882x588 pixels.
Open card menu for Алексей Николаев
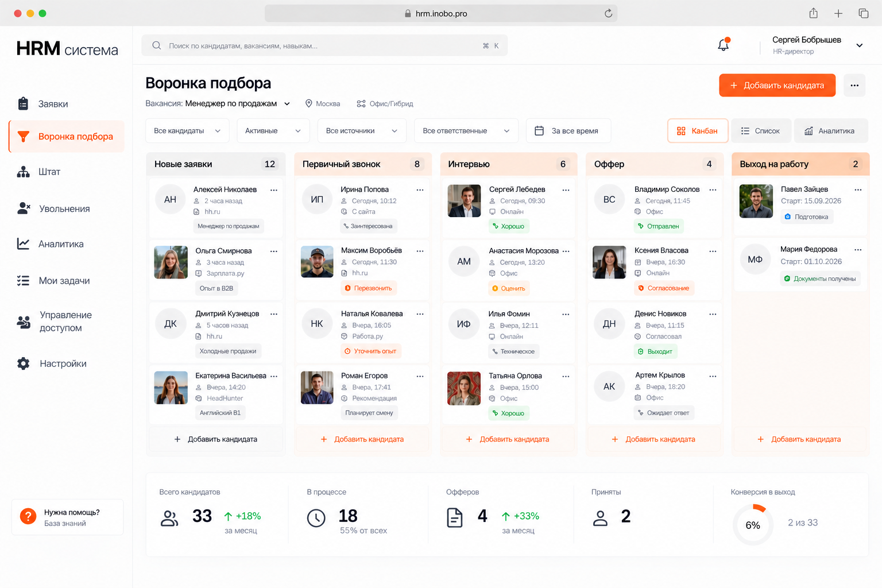tap(274, 189)
